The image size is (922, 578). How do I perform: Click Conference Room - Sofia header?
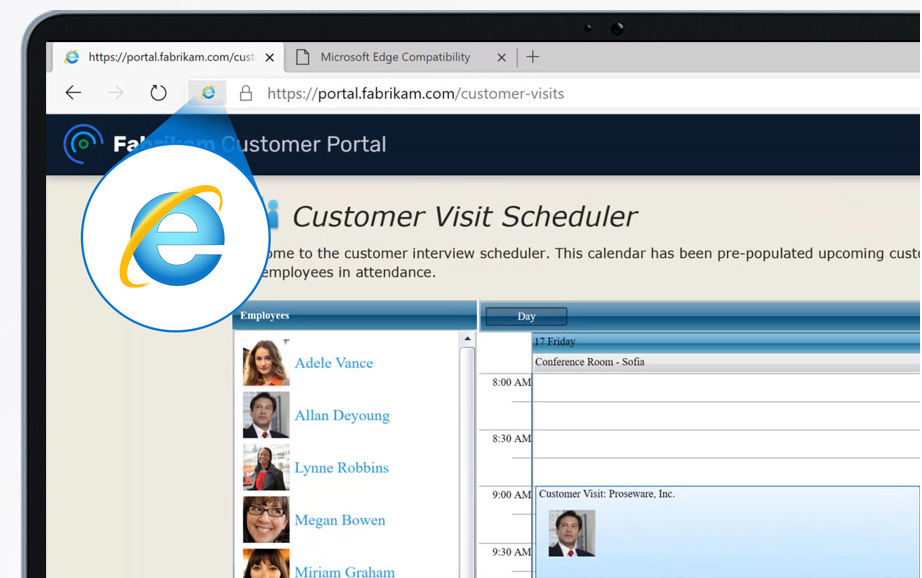tap(726, 362)
